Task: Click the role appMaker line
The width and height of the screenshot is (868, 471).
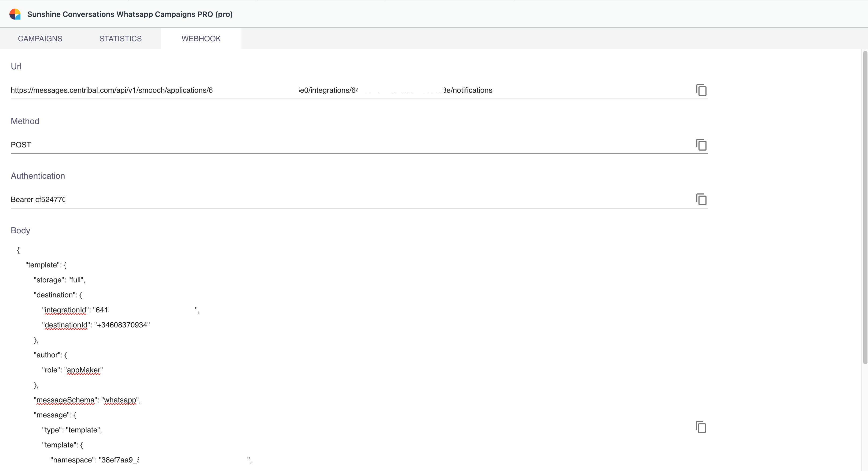Action: click(x=72, y=370)
